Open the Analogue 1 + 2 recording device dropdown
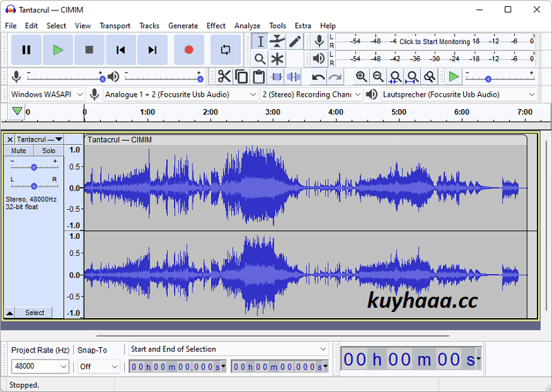552x392 pixels. [181, 95]
